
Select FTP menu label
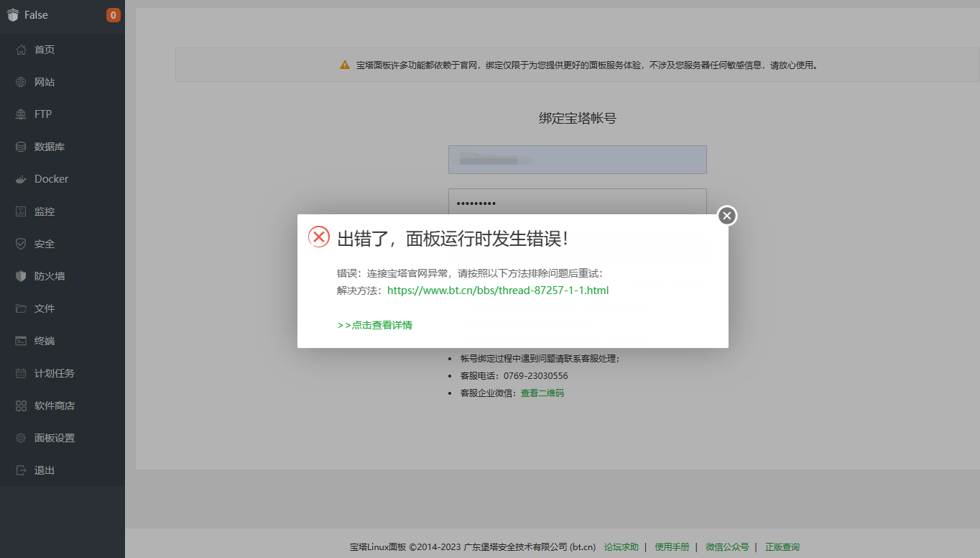(x=43, y=114)
